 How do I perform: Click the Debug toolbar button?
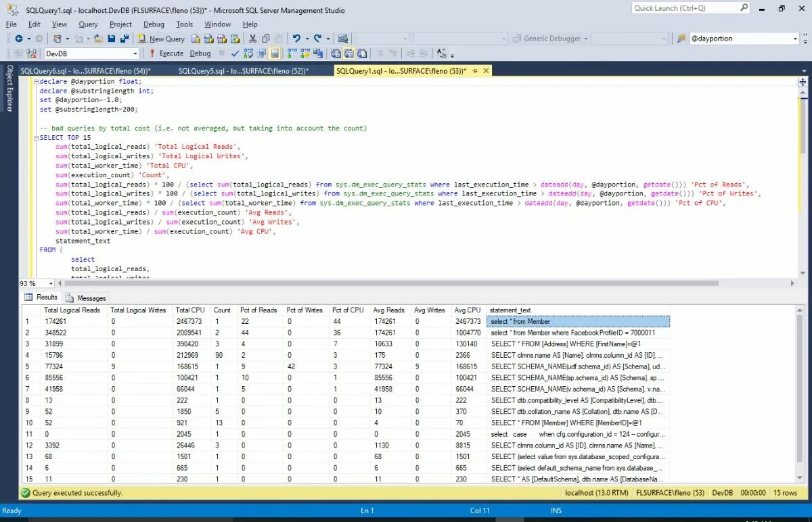200,53
